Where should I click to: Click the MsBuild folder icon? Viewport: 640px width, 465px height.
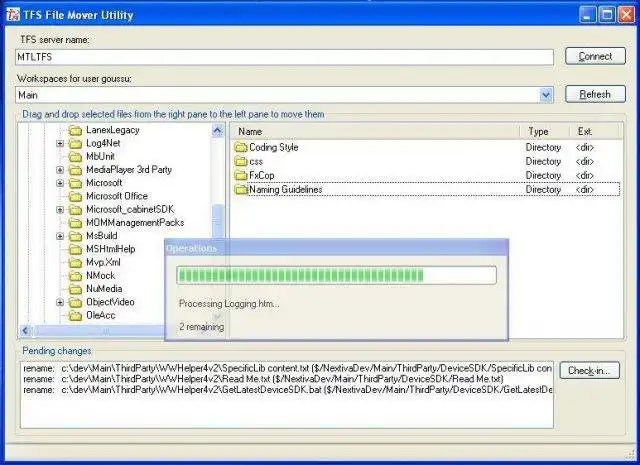point(75,236)
